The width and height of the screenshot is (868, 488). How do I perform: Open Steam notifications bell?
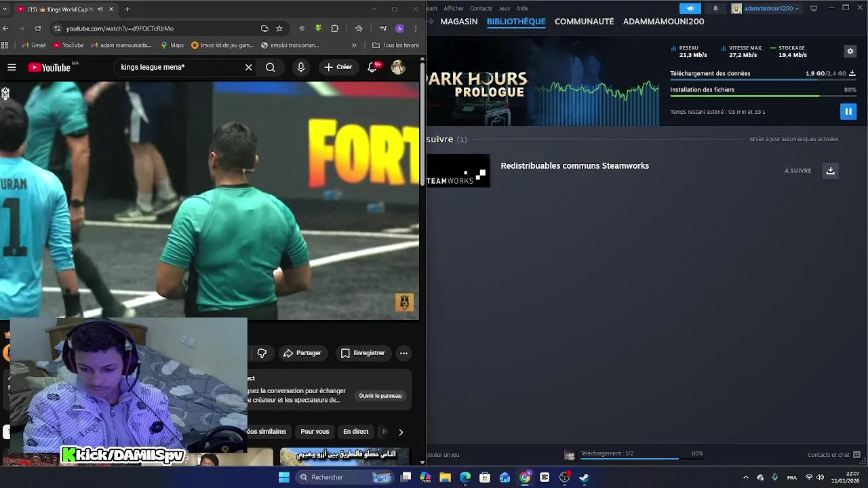coord(715,8)
